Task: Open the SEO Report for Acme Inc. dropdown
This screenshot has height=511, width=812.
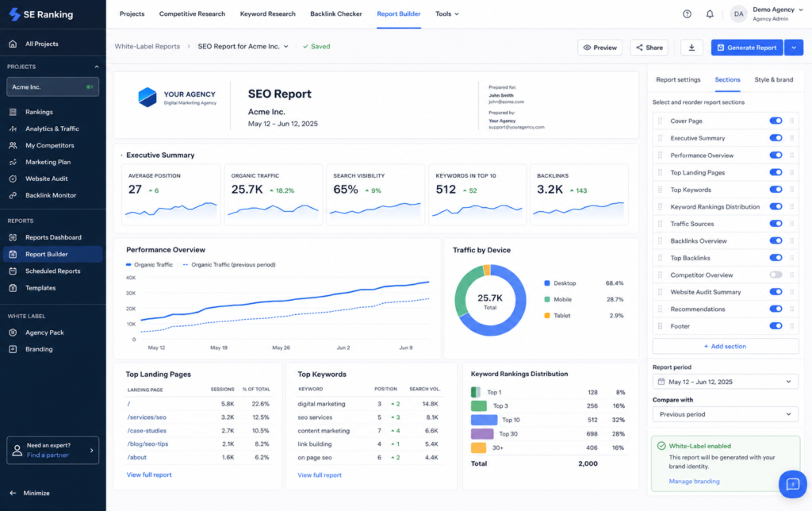Action: pos(243,46)
